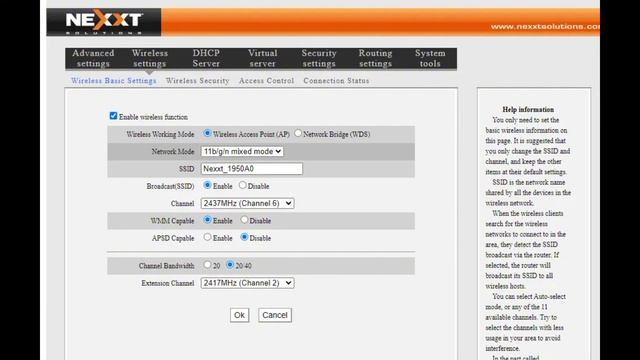Click the Help information heading
Viewport: 640px width, 360px height.
click(528, 109)
